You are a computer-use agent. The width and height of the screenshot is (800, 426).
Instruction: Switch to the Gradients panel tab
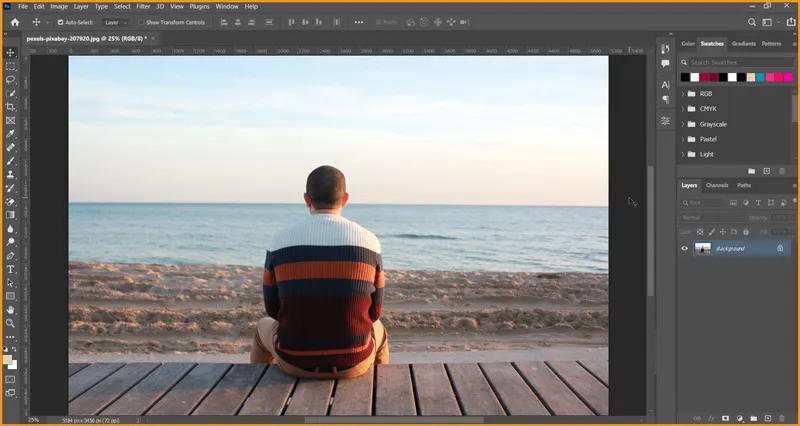pos(743,44)
